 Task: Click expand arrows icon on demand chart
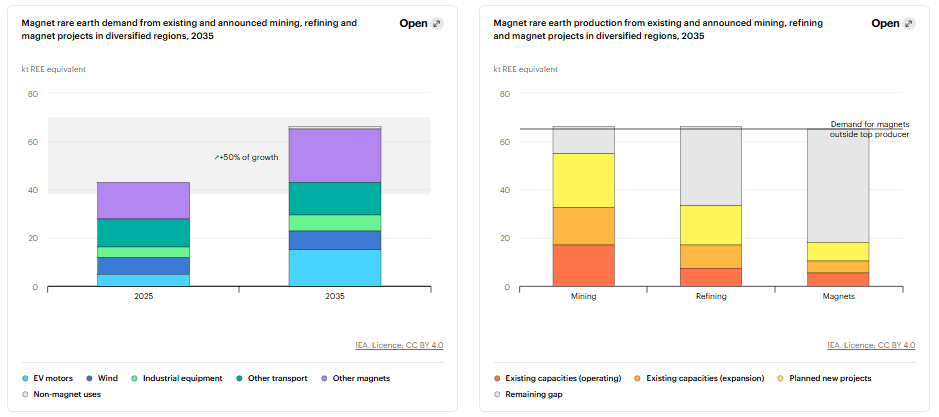(x=437, y=23)
